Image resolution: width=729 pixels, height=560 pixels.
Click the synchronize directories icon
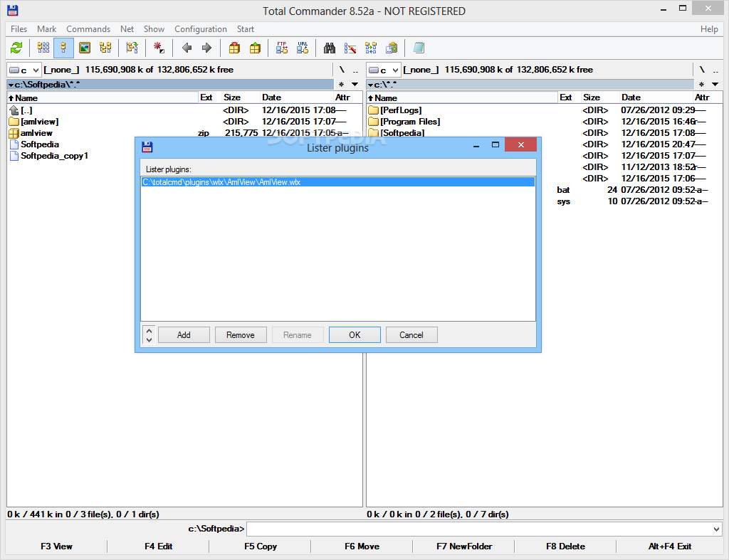pyautogui.click(x=371, y=48)
